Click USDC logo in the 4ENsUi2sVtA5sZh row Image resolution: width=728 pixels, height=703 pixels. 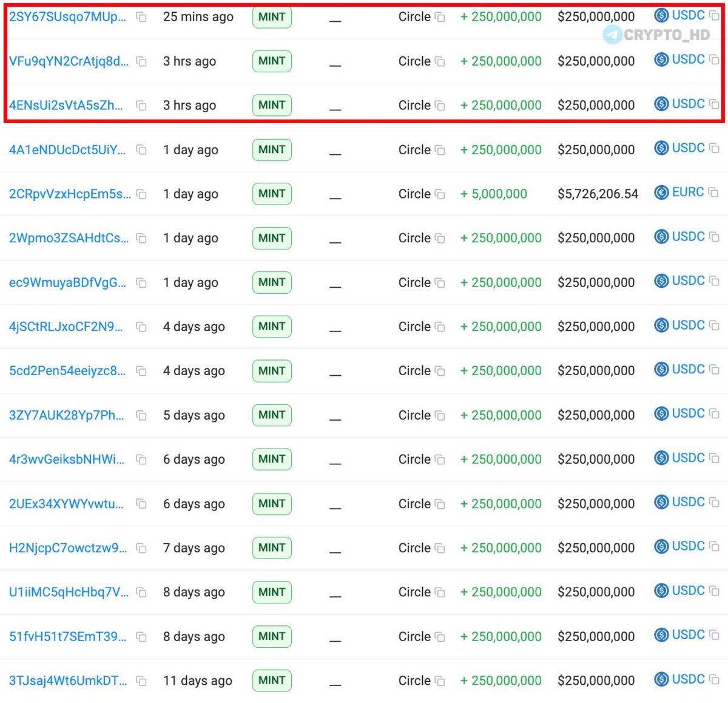(x=661, y=104)
